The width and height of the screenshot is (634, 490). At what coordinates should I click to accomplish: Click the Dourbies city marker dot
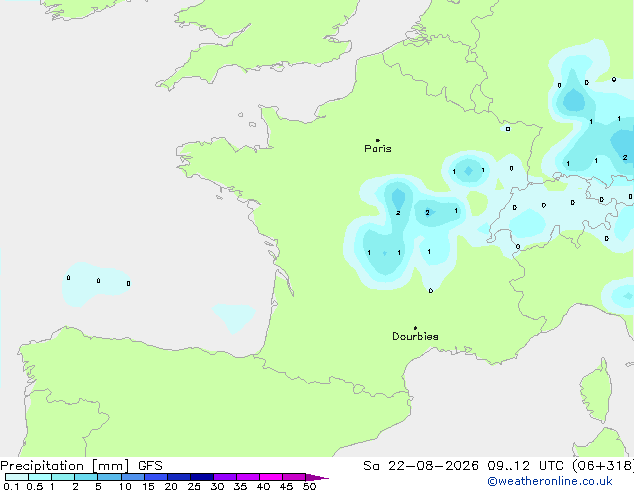point(415,328)
